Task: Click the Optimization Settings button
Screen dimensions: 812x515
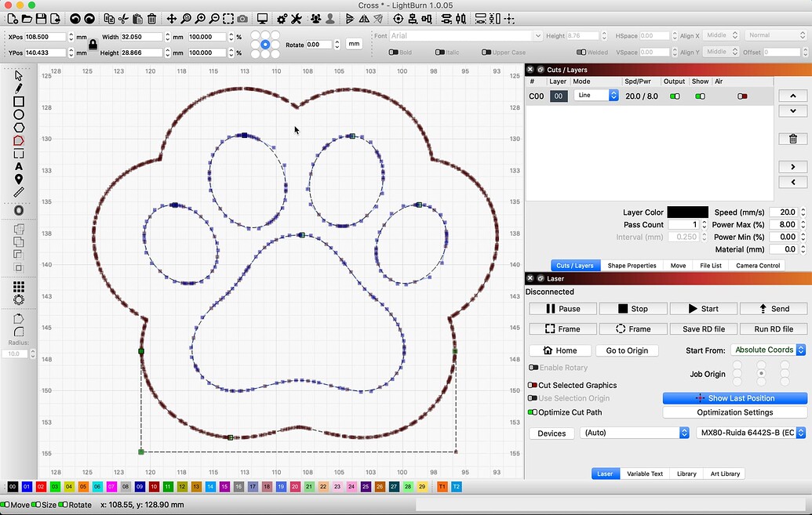Action: coord(734,412)
